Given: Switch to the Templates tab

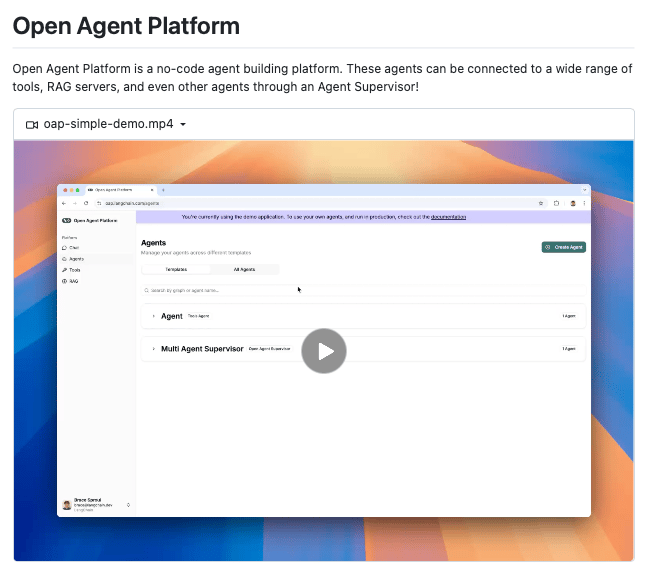Looking at the screenshot, I should tap(176, 269).
